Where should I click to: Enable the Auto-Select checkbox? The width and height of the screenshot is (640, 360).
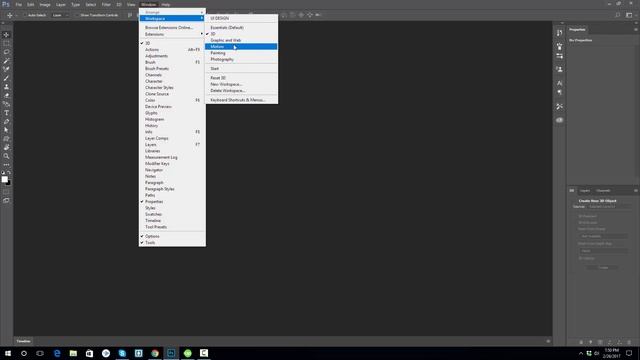[24, 15]
